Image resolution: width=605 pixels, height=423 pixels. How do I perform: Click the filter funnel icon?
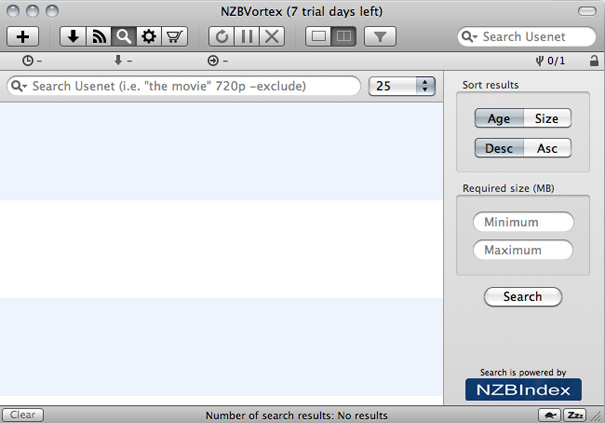(x=380, y=37)
